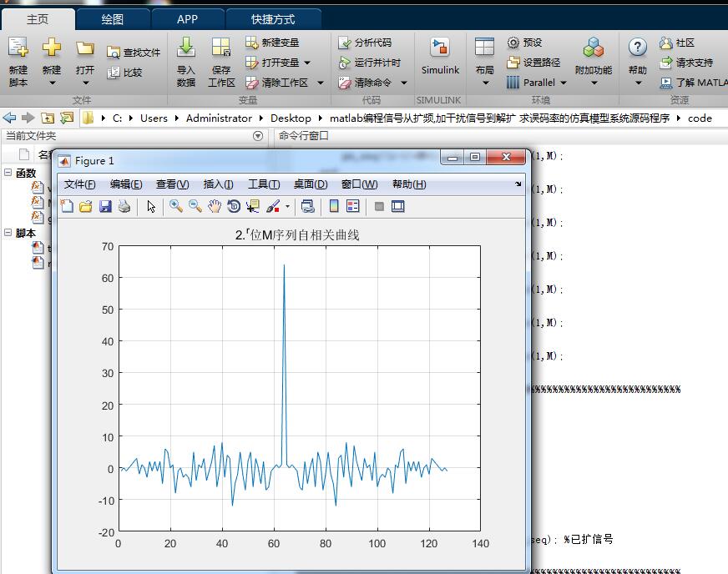Switch to the Plots (绘图) tab
Screen dimensions: 728x574
(x=113, y=19)
